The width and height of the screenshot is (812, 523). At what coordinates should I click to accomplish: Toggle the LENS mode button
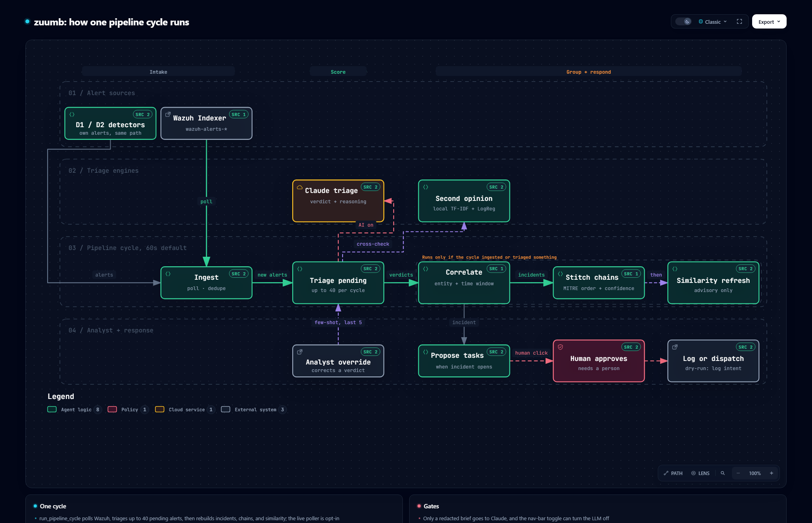[x=701, y=473]
